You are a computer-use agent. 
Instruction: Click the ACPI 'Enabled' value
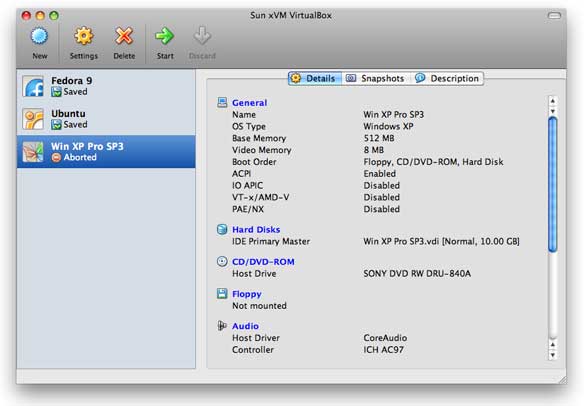[380, 174]
